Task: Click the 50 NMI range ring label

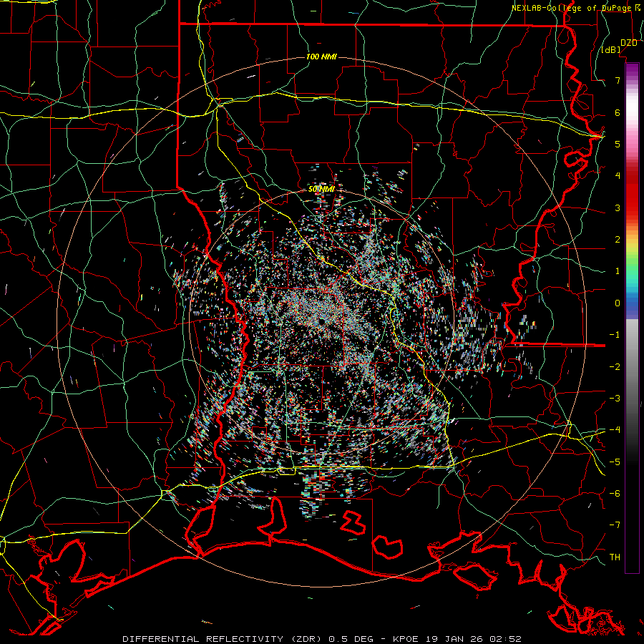Action: tap(321, 190)
